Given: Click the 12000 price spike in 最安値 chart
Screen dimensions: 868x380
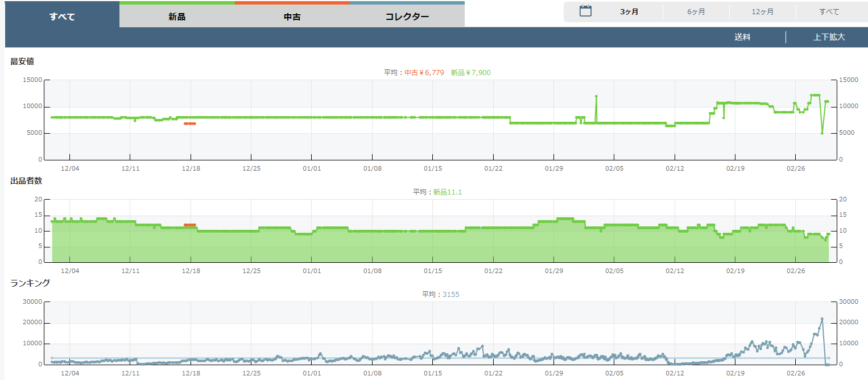Looking at the screenshot, I should [x=596, y=96].
